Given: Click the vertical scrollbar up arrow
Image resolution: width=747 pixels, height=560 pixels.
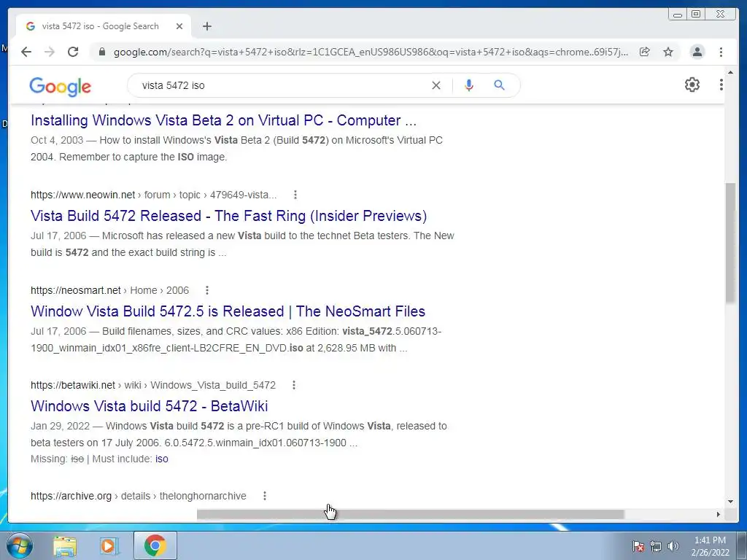Looking at the screenshot, I should (730, 72).
